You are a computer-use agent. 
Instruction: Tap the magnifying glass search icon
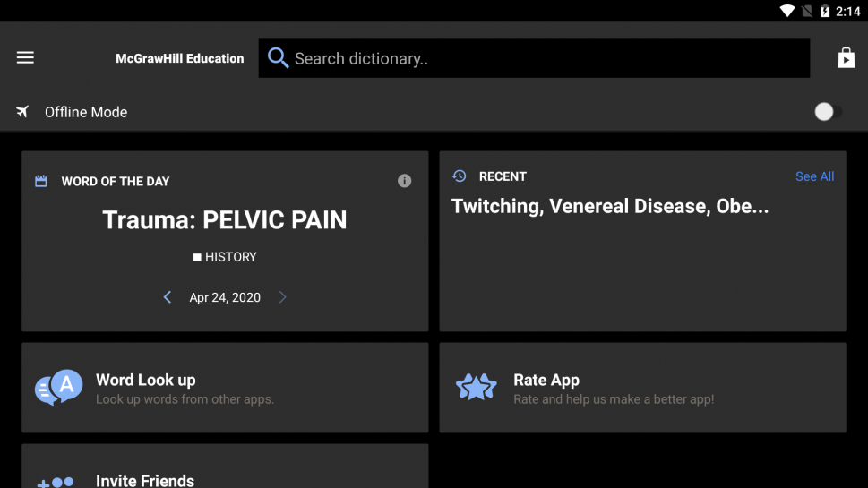(278, 57)
